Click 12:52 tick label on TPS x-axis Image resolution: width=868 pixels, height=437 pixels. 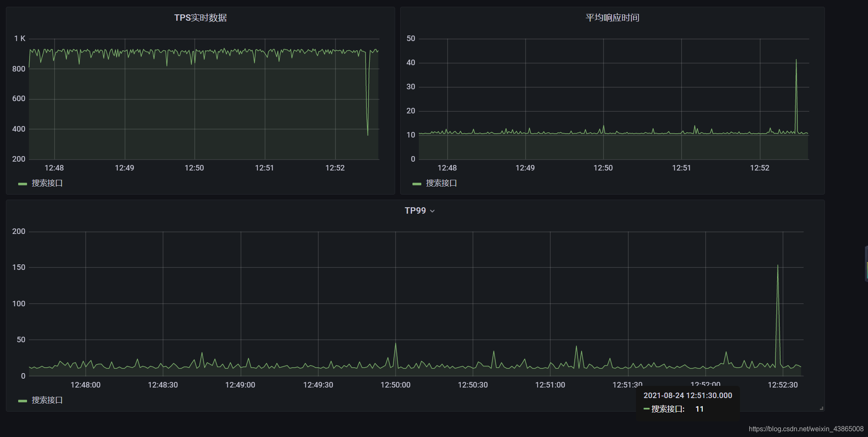click(x=335, y=168)
